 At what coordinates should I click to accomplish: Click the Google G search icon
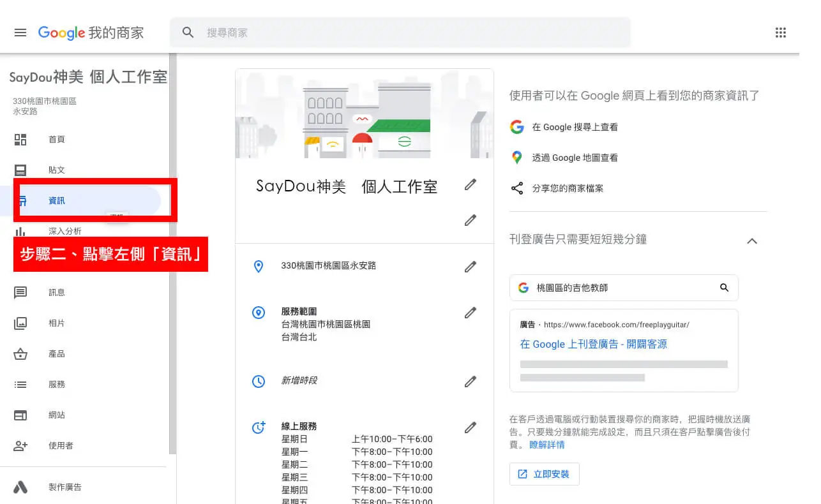517,127
